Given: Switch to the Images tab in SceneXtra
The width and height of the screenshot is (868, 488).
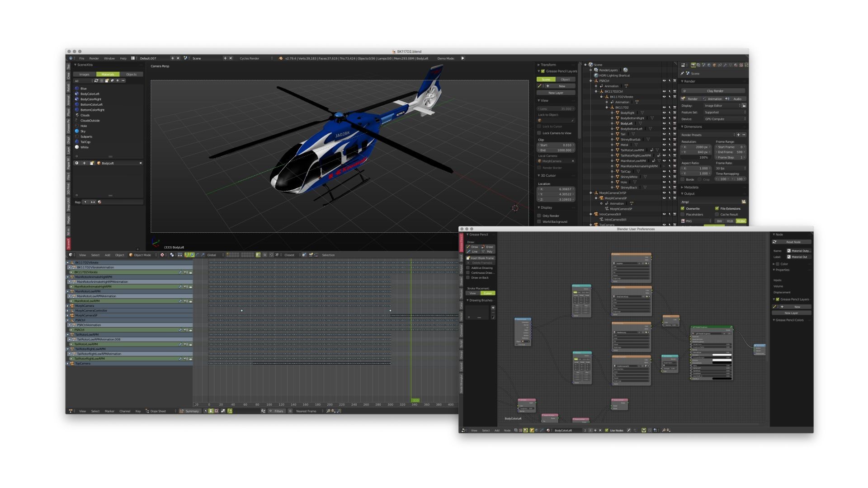Looking at the screenshot, I should coord(85,75).
